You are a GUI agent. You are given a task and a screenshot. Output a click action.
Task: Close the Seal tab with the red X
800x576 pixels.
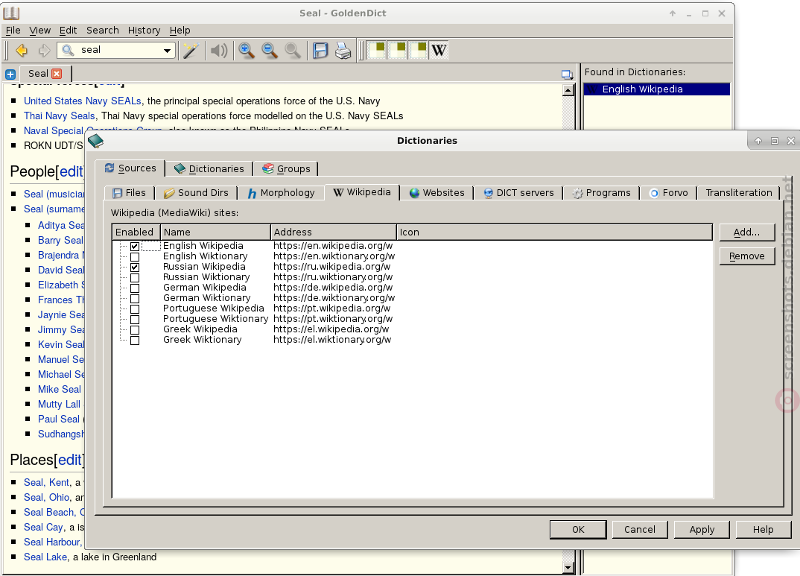[x=57, y=73]
